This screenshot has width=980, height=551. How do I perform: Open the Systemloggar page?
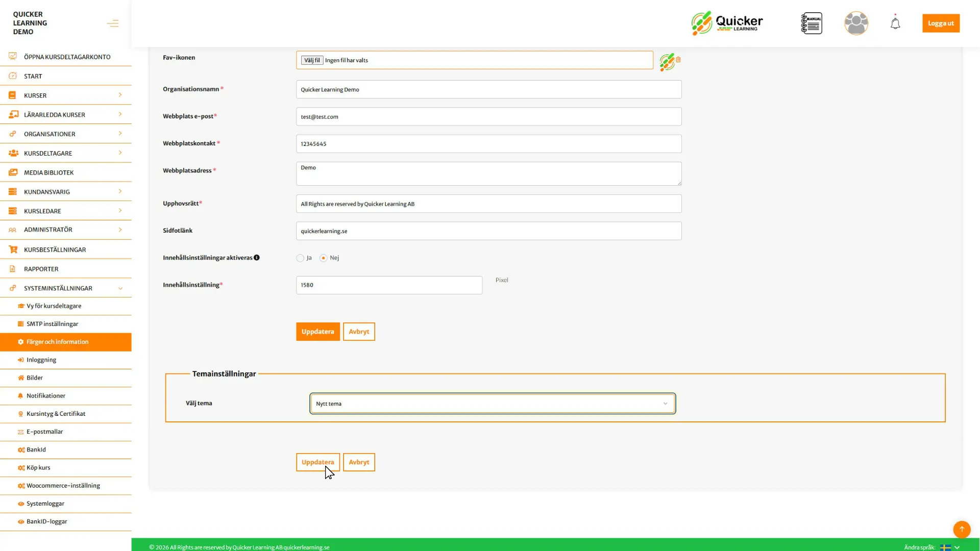[45, 503]
